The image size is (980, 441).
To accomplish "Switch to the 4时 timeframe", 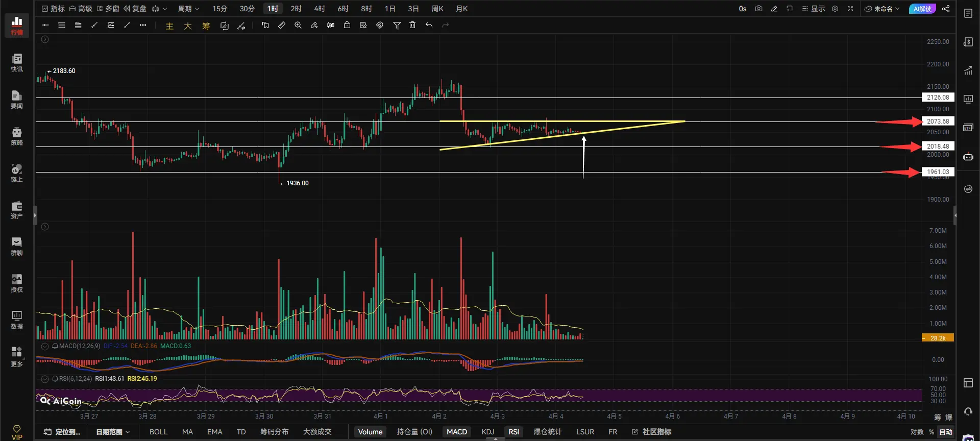I will (x=320, y=9).
